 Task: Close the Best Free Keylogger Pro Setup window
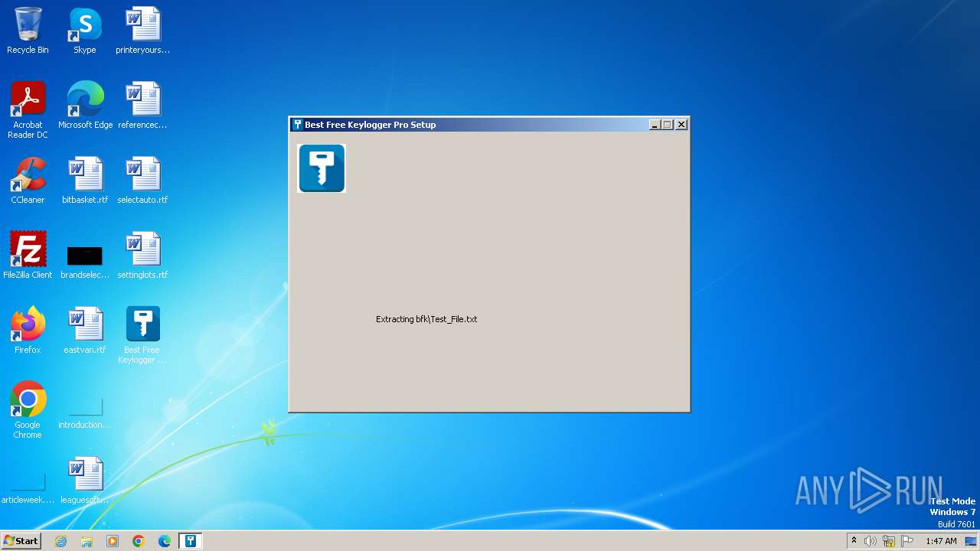(681, 125)
